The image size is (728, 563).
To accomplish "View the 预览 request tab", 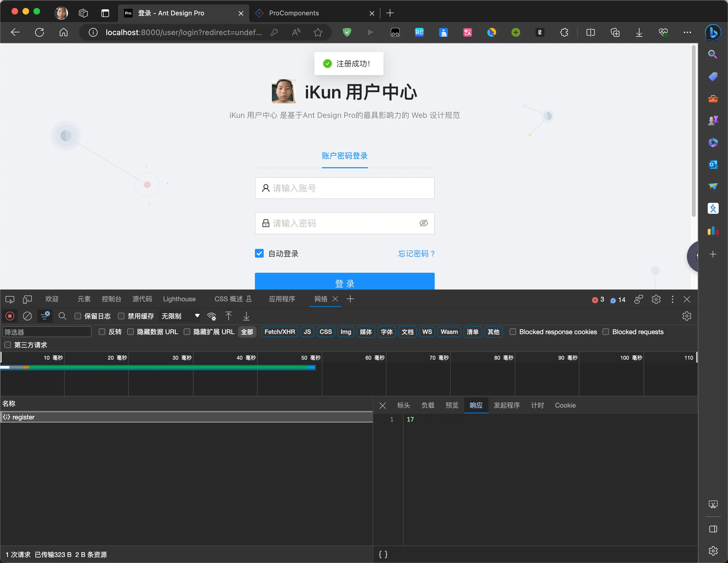I will 452,405.
